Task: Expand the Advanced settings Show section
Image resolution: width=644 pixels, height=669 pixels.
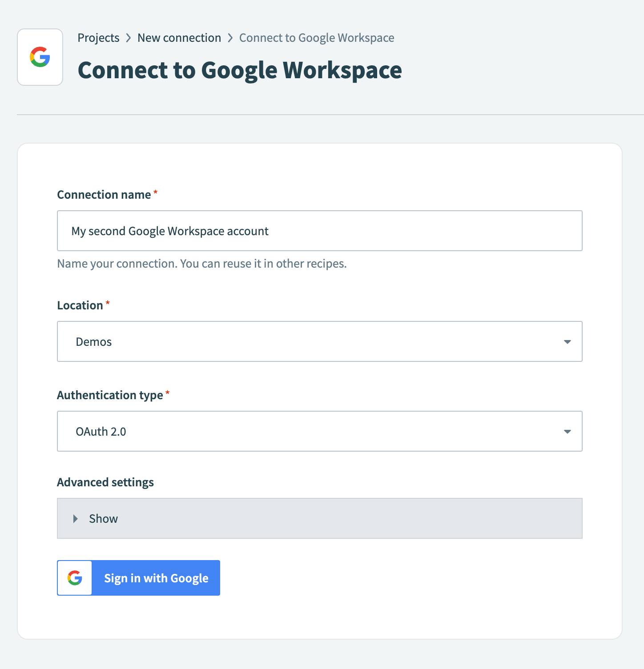Action: [x=319, y=518]
